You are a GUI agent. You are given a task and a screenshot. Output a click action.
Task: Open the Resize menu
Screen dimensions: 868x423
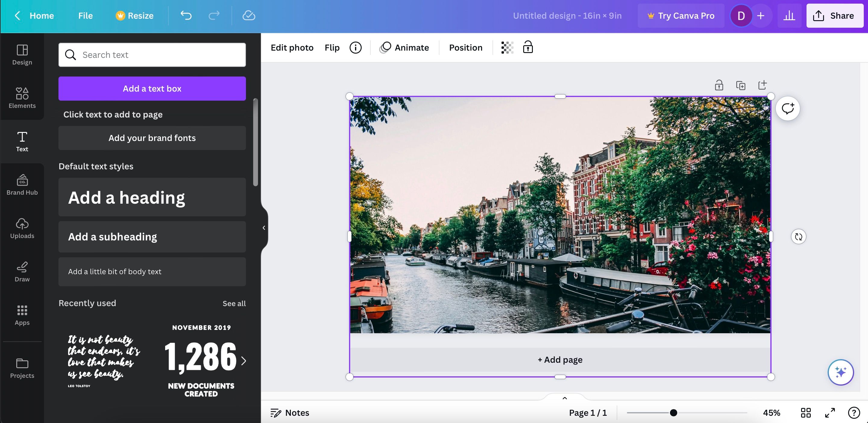(134, 15)
